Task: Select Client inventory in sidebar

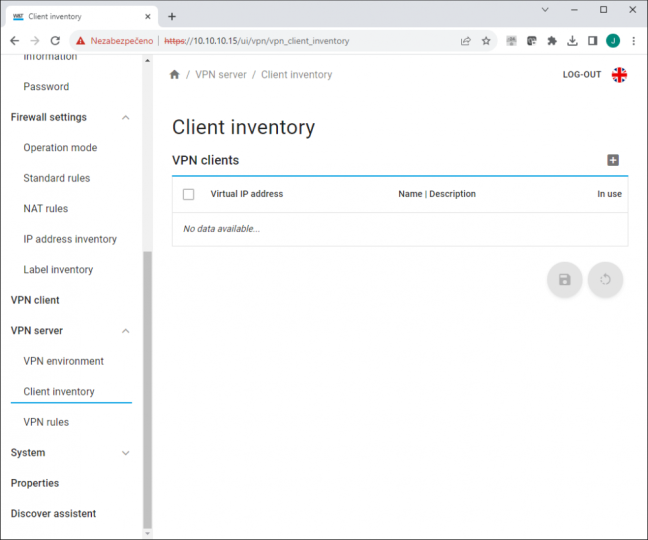Action: pos(59,392)
